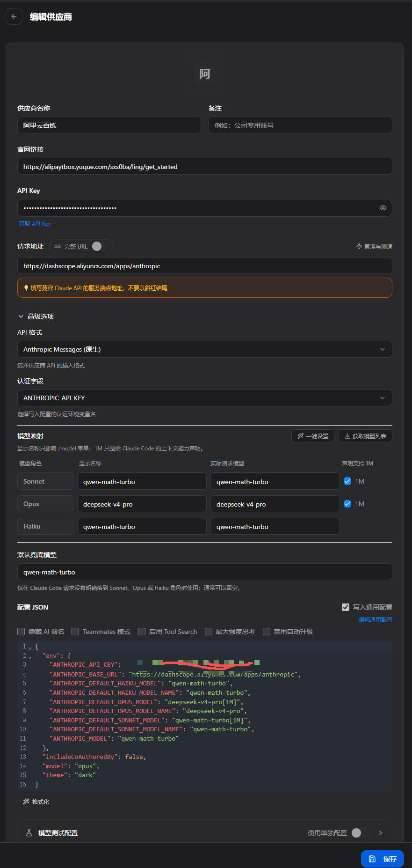Edit the Opus 显示名称 field
Screen dimensions: 412x868
pyautogui.click(x=142, y=504)
